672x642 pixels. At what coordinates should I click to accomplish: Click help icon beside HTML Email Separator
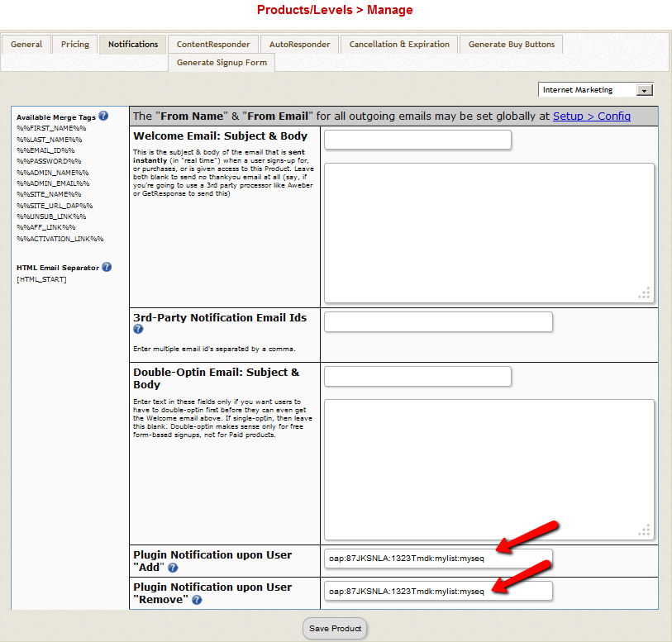point(107,267)
